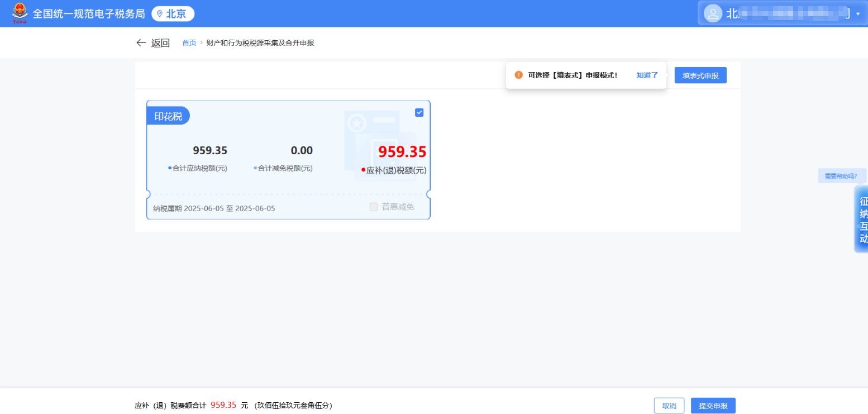Submit the declaration via 提交申报
868x414 pixels.
(x=713, y=406)
